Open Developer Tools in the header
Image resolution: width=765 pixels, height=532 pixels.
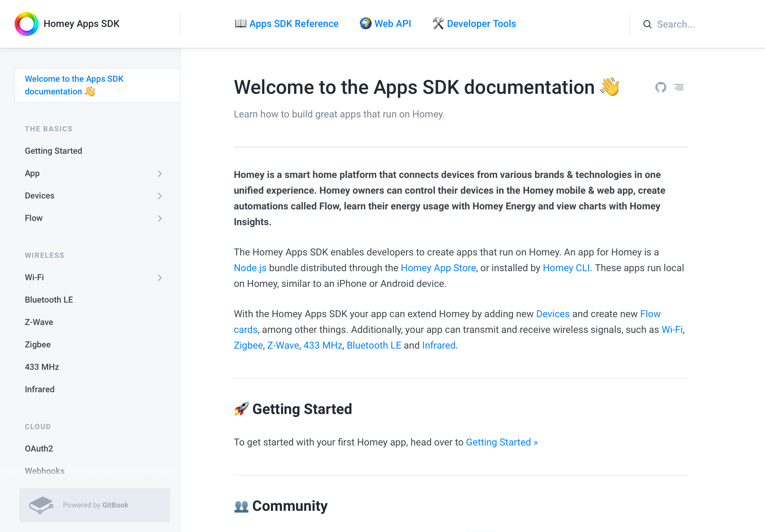[x=474, y=24]
